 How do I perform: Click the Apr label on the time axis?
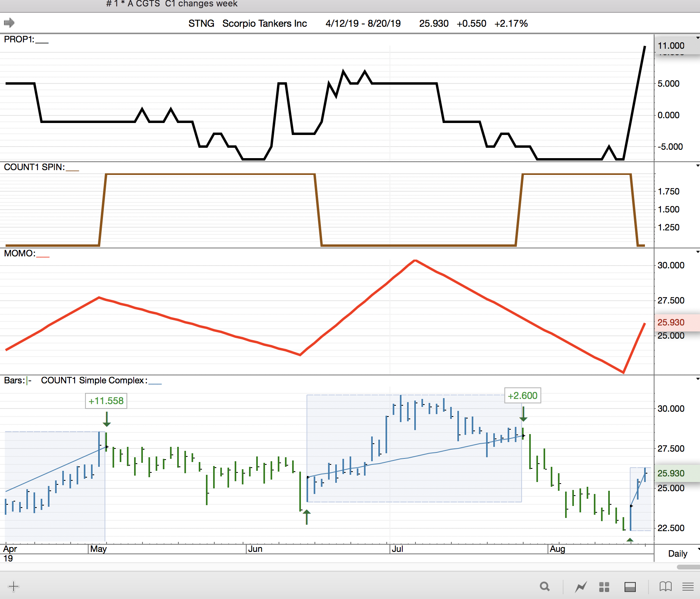10,549
